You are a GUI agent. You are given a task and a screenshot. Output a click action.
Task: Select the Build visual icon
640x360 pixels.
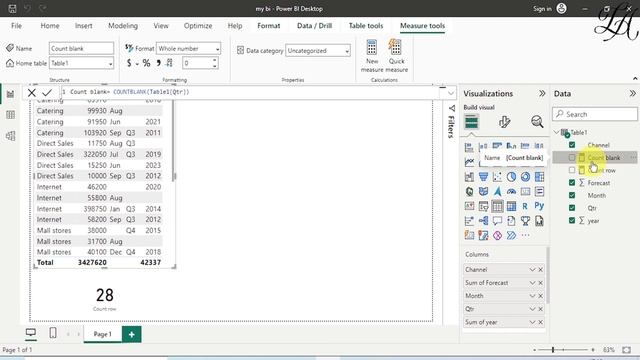[x=471, y=122]
